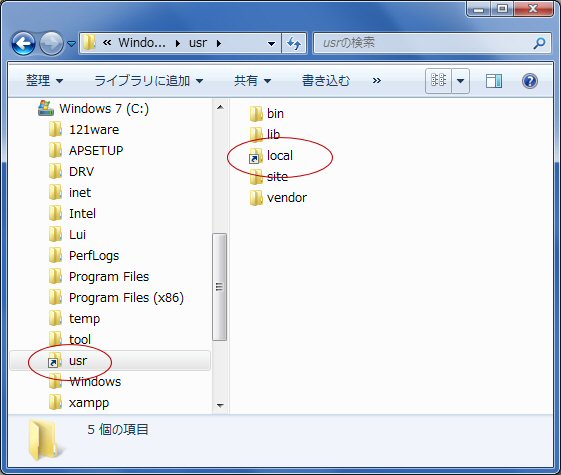Click the magnifier search icon
This screenshot has height=475, width=561.
click(x=540, y=43)
